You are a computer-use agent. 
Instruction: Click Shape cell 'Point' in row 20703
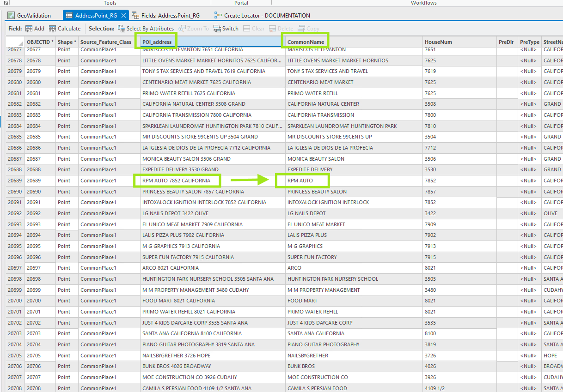pyautogui.click(x=67, y=333)
